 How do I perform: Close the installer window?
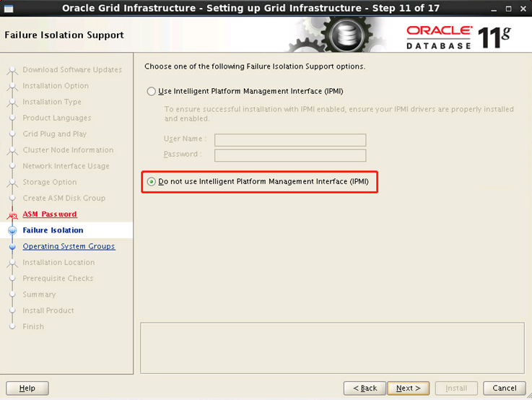point(523,9)
